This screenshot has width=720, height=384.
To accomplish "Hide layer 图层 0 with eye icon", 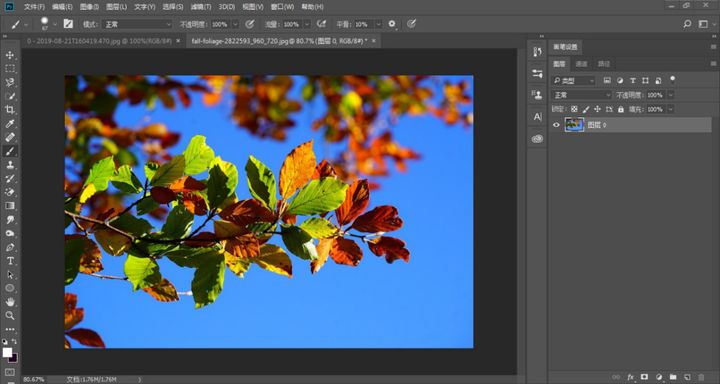I will [556, 124].
